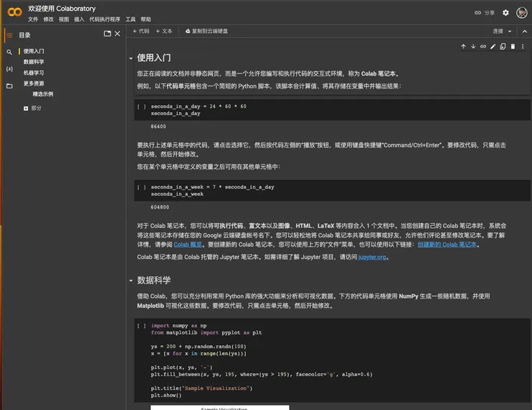Add a text cell with + 文本
This screenshot has height=410, width=532.
point(164,31)
